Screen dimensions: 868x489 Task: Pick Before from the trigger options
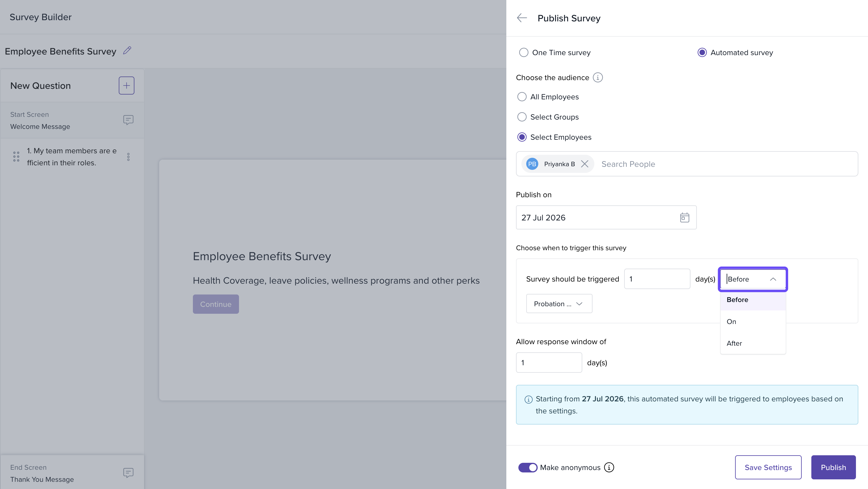[x=753, y=300]
